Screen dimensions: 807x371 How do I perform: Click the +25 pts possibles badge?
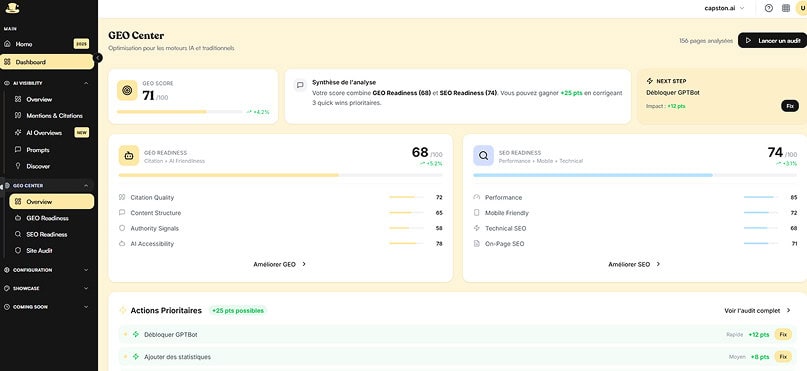coord(238,310)
